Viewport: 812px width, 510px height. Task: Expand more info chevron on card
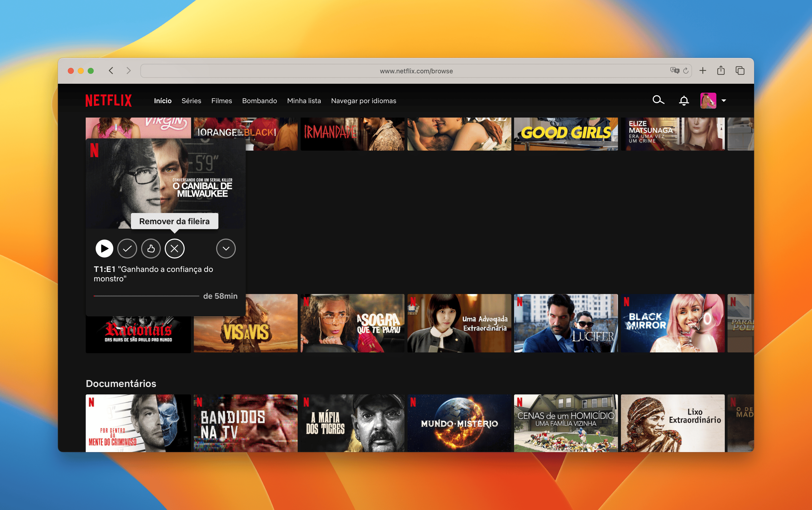point(226,249)
